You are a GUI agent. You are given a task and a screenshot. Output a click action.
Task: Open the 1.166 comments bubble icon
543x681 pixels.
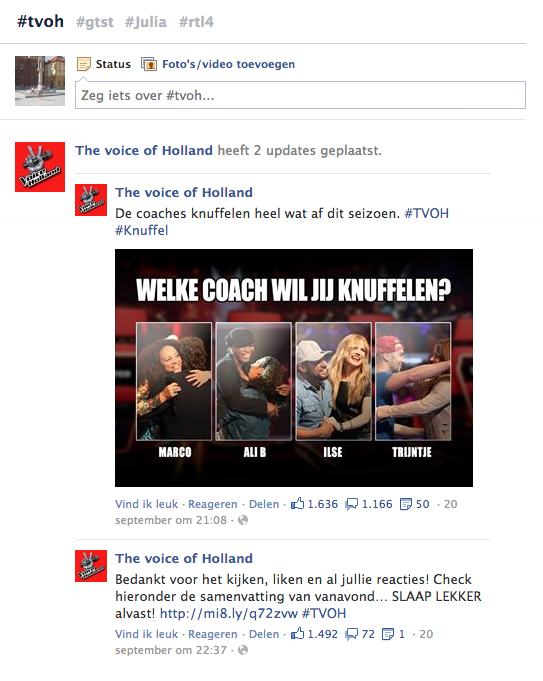tap(351, 504)
